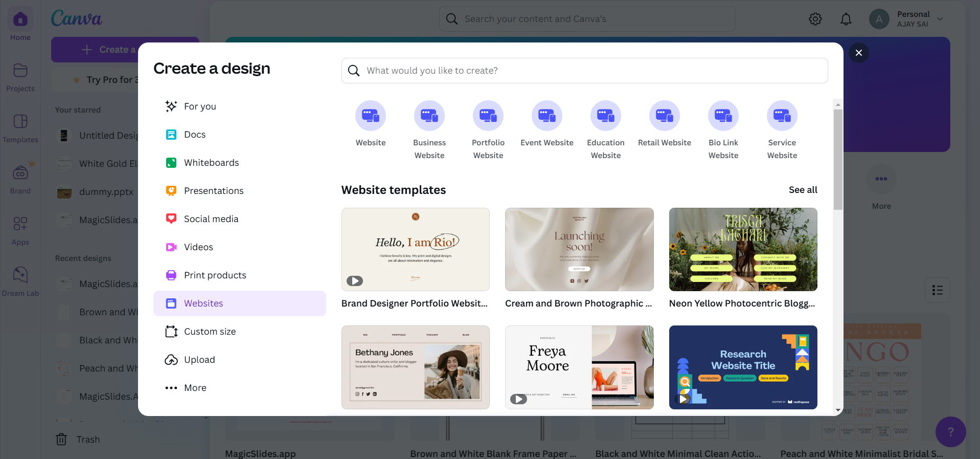Open the Research Website Title template
980x459 pixels.
coord(743,367)
